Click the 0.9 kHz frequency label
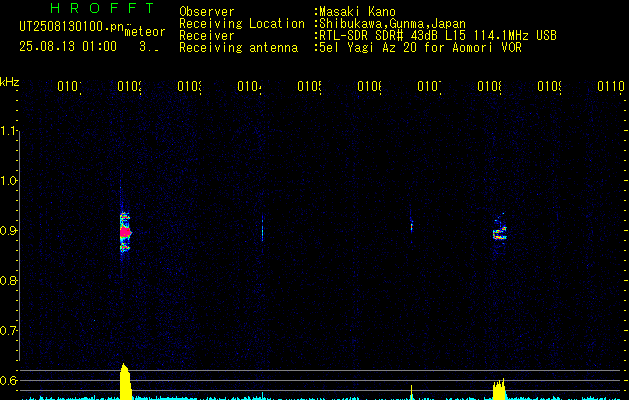The width and height of the screenshot is (629, 400). click(x=9, y=231)
